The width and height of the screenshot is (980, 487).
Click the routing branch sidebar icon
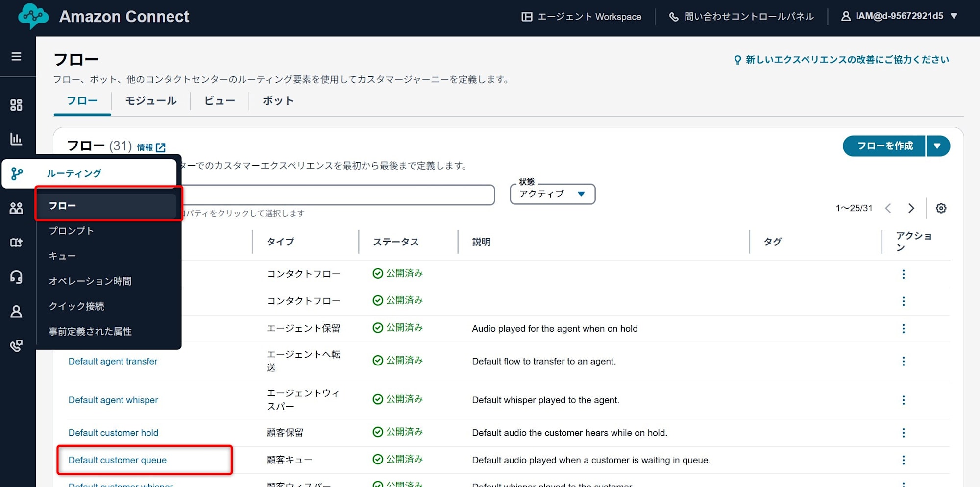(17, 173)
